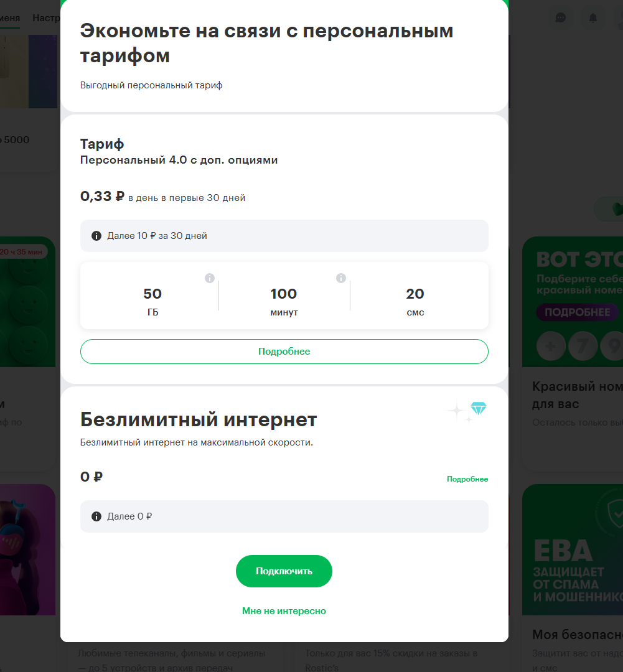The width and height of the screenshot is (623, 672).
Task: Select the underlined tab ending in 'меня'
Action: coord(10,18)
